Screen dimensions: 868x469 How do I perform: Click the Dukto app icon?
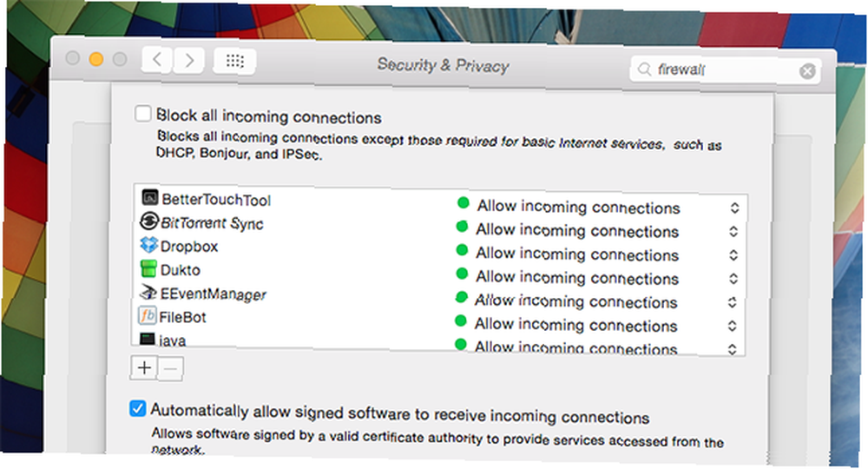click(148, 268)
